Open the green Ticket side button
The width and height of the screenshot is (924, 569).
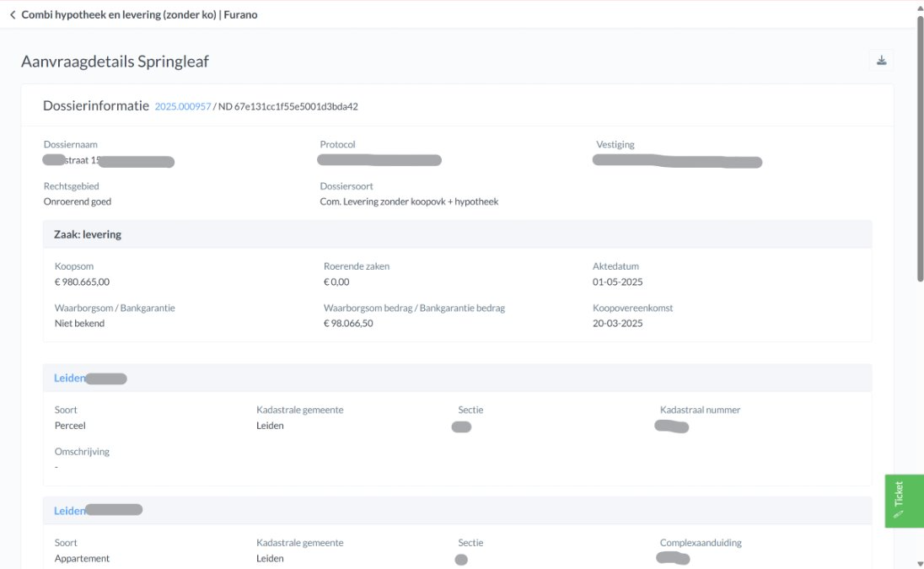(x=904, y=501)
